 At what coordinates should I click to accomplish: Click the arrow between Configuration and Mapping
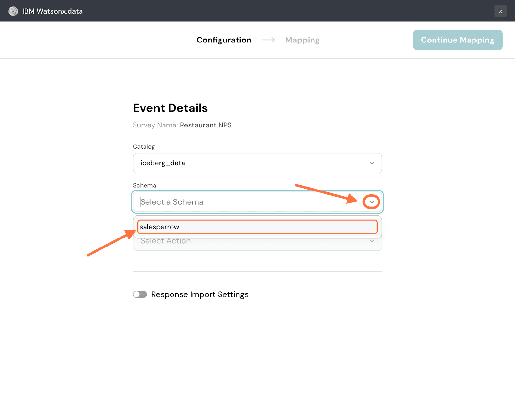[x=268, y=40]
